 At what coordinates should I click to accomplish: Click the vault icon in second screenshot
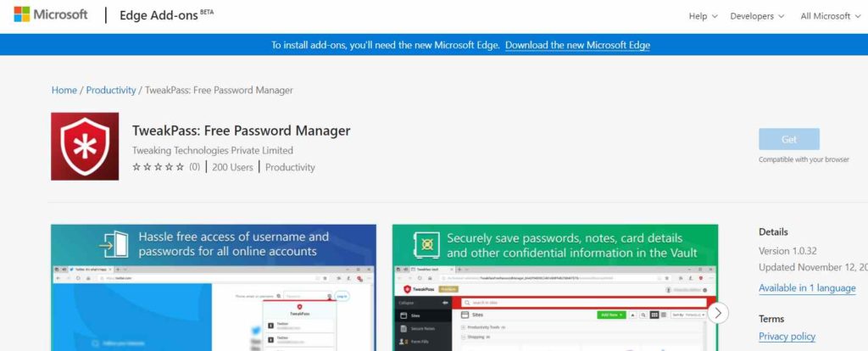point(426,245)
